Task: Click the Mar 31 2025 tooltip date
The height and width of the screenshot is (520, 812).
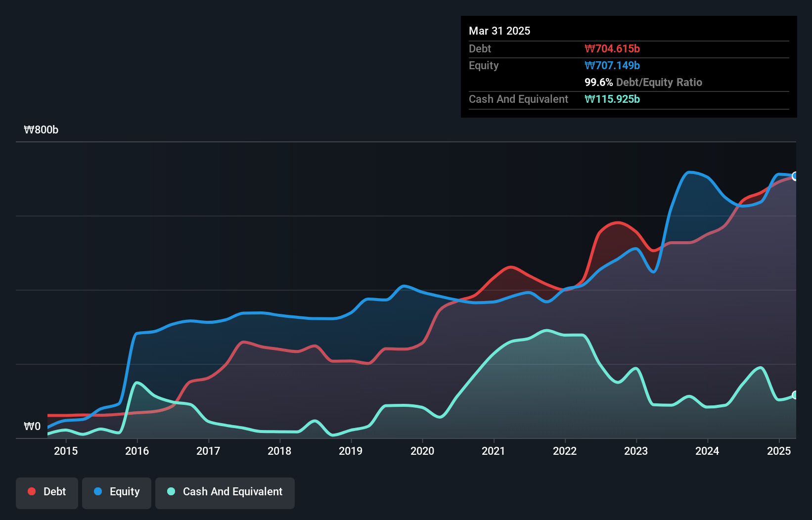Action: tap(499, 31)
